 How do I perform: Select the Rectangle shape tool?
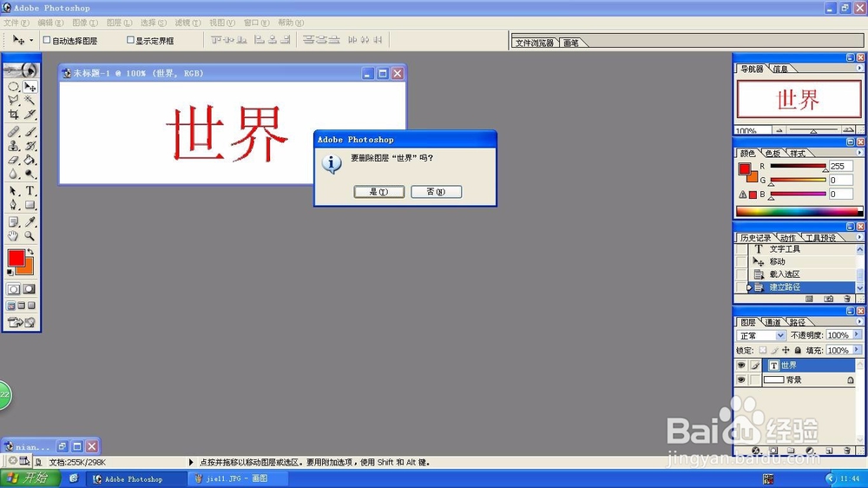coord(30,205)
